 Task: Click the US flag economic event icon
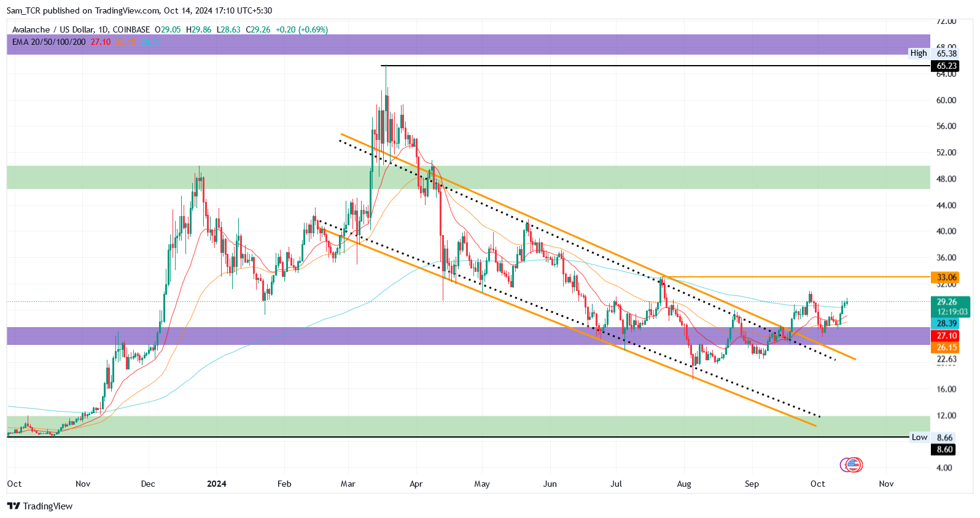tap(853, 465)
